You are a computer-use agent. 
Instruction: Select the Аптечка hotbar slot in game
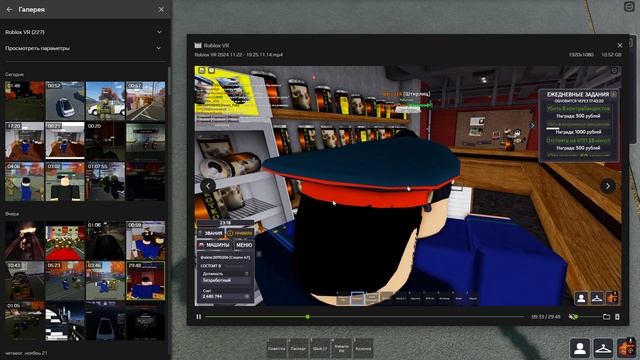(x=363, y=349)
